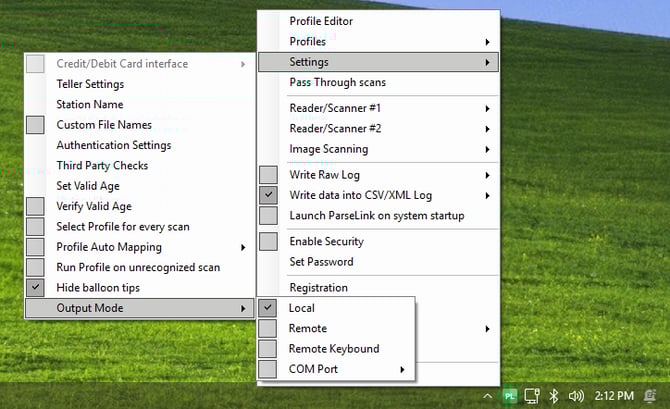The image size is (670, 409).
Task: Toggle Credit/Debit Card interface checkbox
Action: (x=35, y=64)
